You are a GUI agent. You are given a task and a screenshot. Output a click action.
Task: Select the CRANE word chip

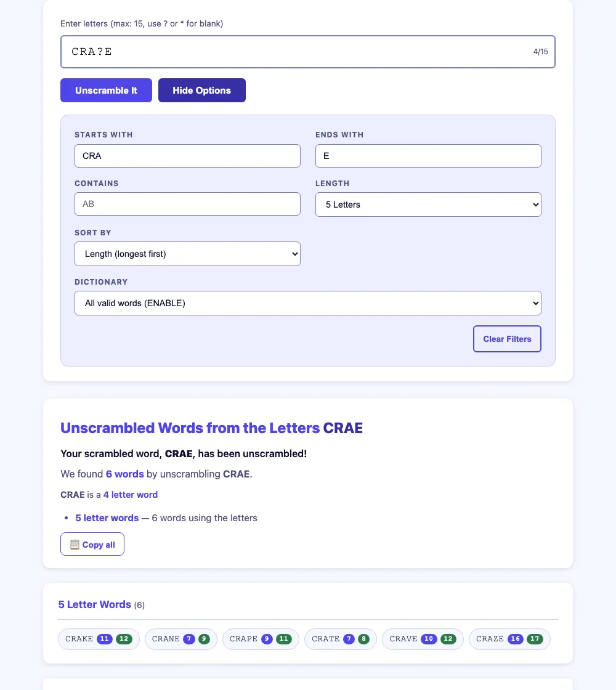pyautogui.click(x=181, y=639)
